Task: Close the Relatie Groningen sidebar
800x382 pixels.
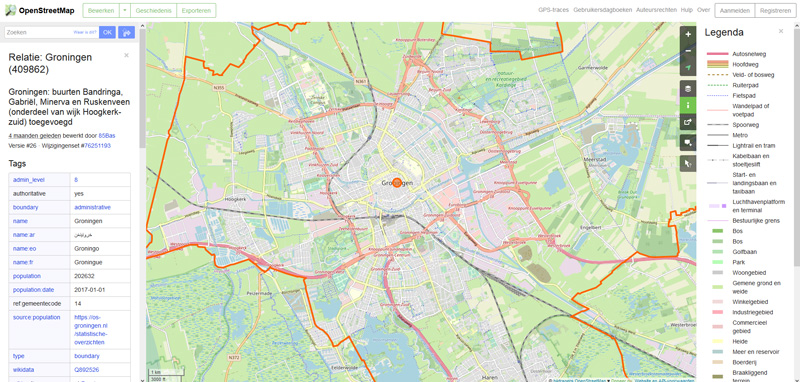Action: [127, 55]
